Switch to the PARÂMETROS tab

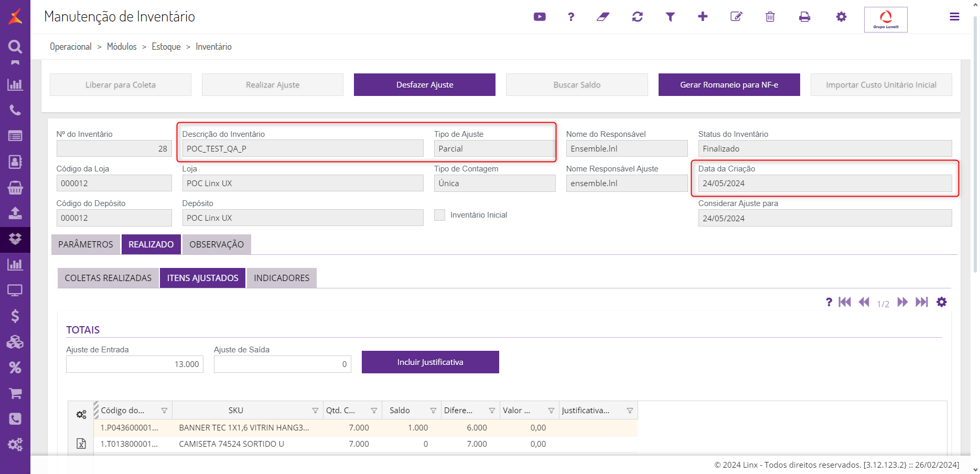click(x=85, y=244)
